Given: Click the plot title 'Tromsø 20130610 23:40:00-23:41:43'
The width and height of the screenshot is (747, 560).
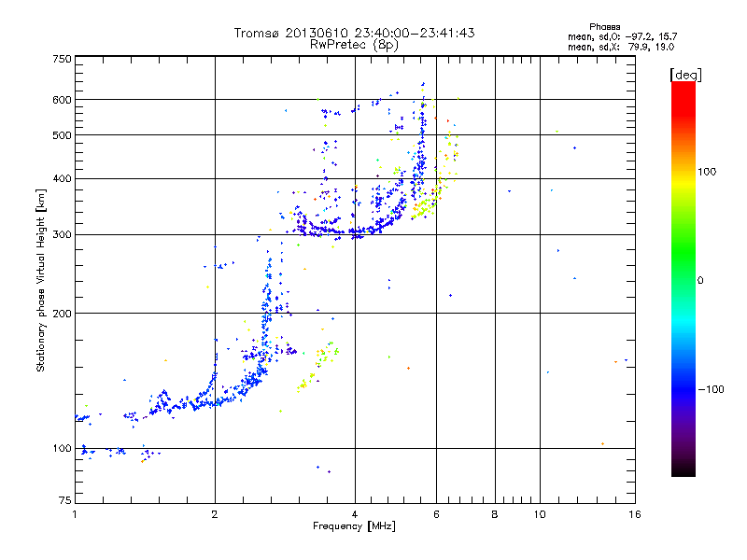Looking at the screenshot, I should pos(354,33).
